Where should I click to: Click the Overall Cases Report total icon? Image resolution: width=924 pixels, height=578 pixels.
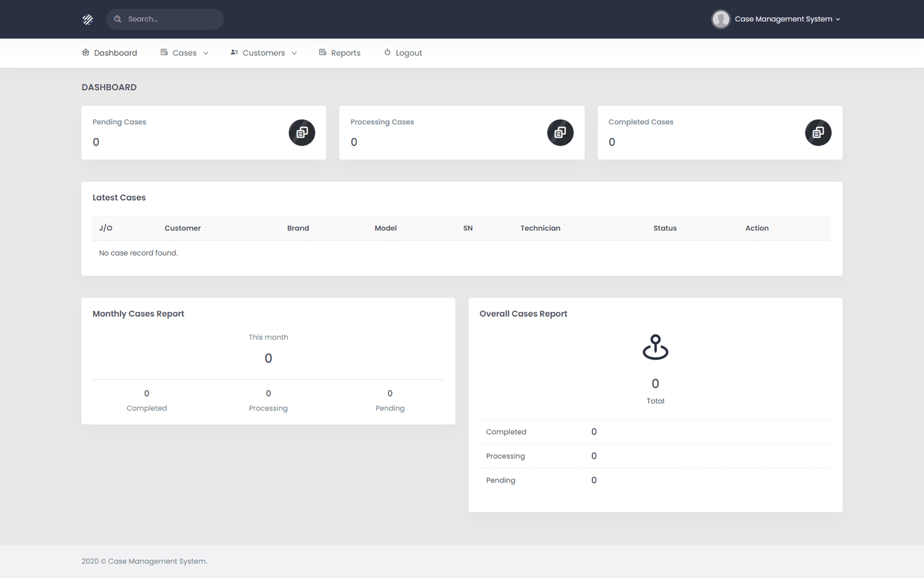click(655, 347)
